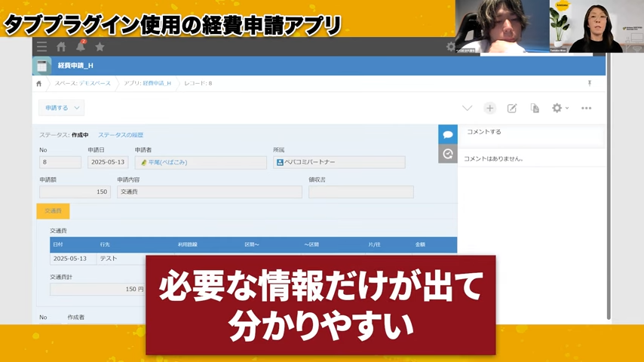This screenshot has width=644, height=362.
Task: Click the 利用路線 column header
Action: 187,244
